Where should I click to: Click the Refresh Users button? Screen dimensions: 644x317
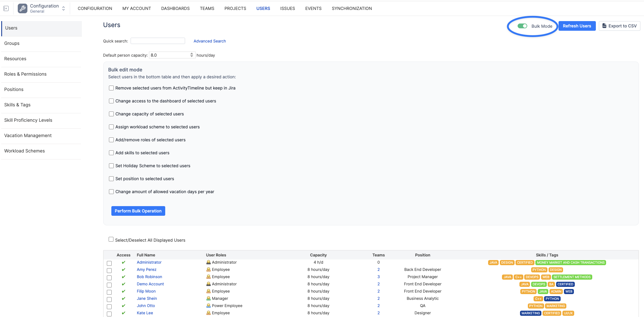(577, 26)
